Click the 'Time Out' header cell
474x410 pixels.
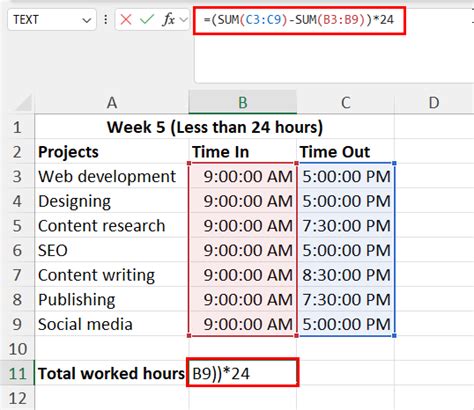click(x=346, y=152)
